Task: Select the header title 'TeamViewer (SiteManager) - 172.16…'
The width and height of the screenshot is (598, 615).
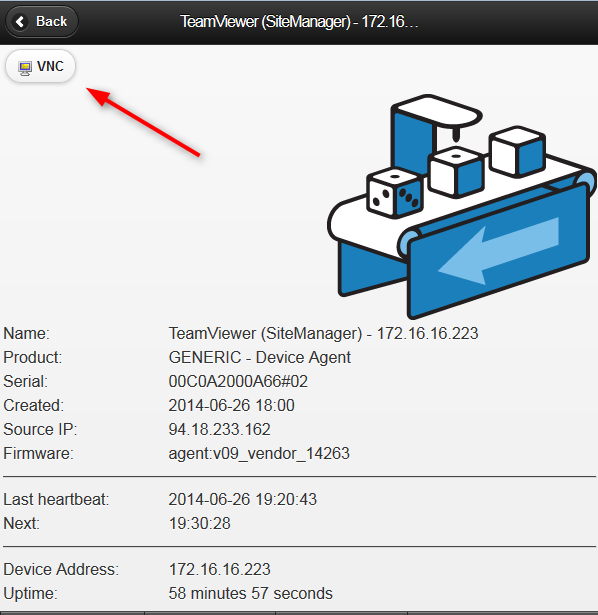Action: (299, 22)
